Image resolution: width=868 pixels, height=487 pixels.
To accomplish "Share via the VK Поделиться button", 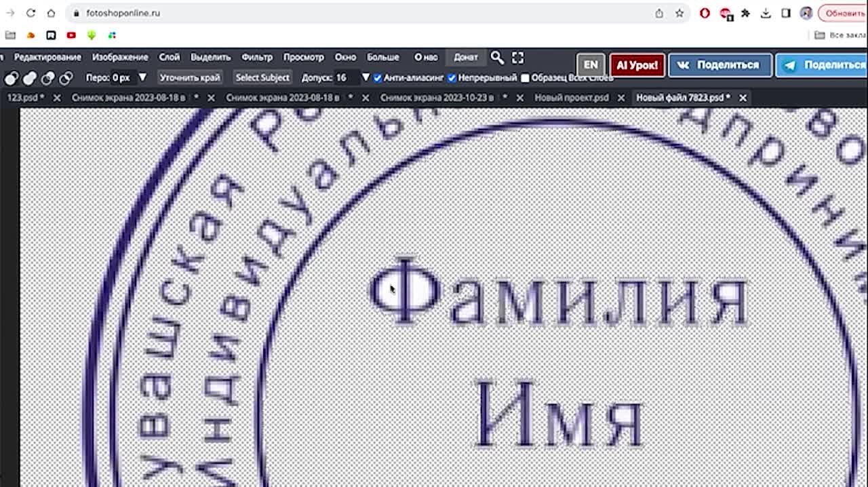I will [x=720, y=65].
